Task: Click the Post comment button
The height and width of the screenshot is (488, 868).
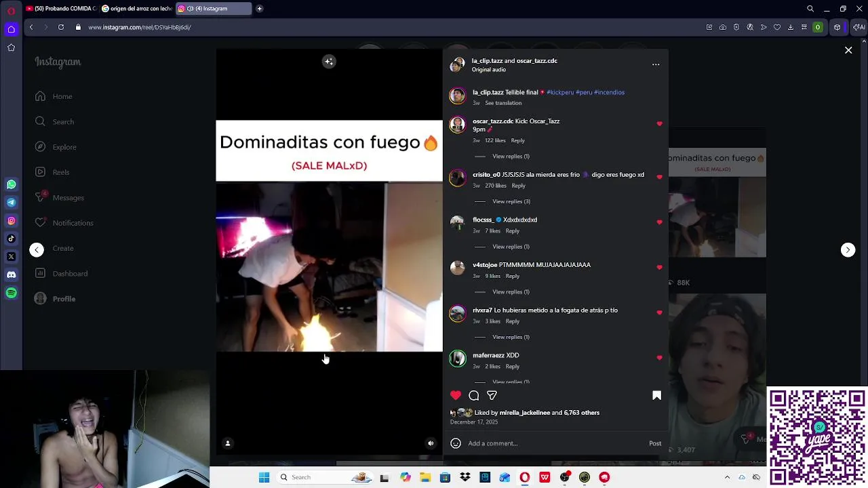Action: (655, 443)
